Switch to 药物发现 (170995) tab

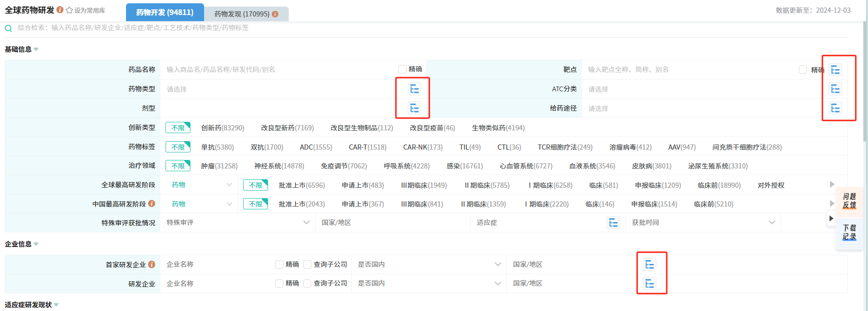pos(246,14)
